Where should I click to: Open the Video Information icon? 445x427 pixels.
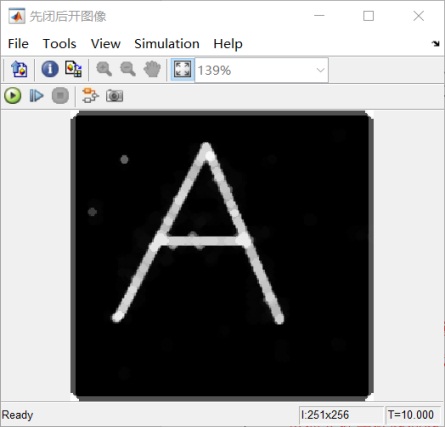[50, 69]
